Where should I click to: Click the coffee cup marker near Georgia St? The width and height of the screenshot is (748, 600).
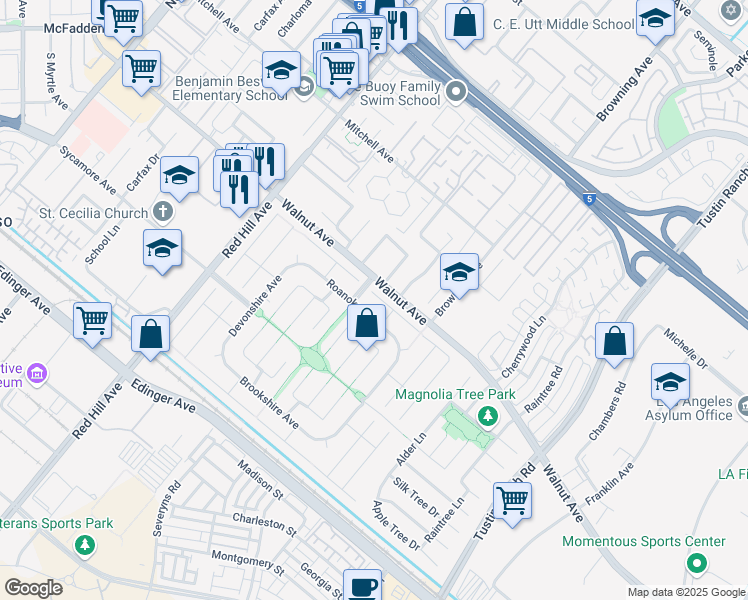click(x=362, y=585)
